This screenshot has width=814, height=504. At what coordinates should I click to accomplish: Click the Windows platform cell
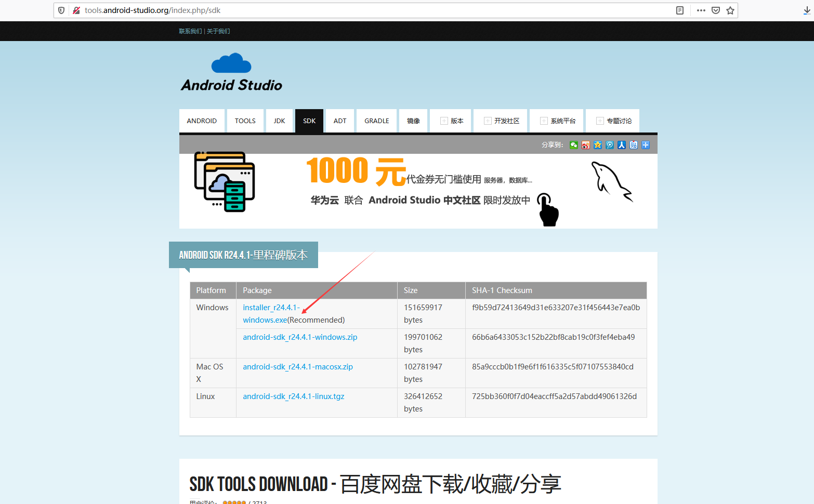(213, 329)
